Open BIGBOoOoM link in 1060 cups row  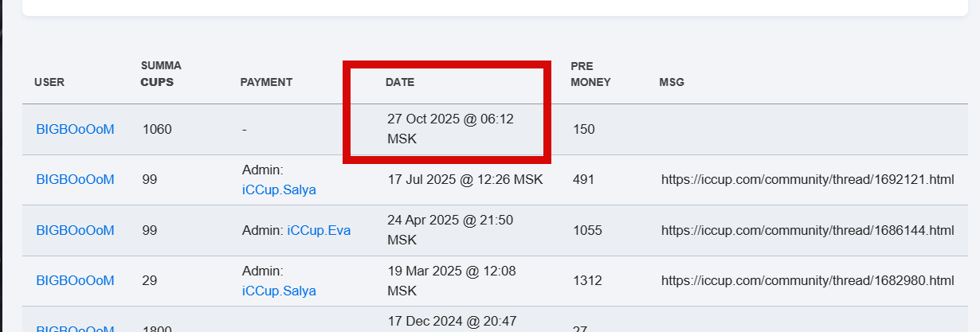pos(75,129)
